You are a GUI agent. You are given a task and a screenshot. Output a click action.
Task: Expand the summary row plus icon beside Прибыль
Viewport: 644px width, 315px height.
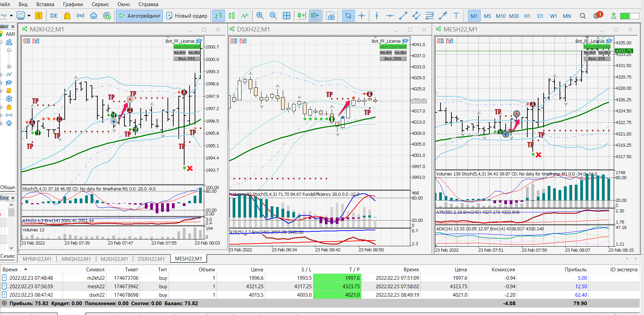(4, 303)
